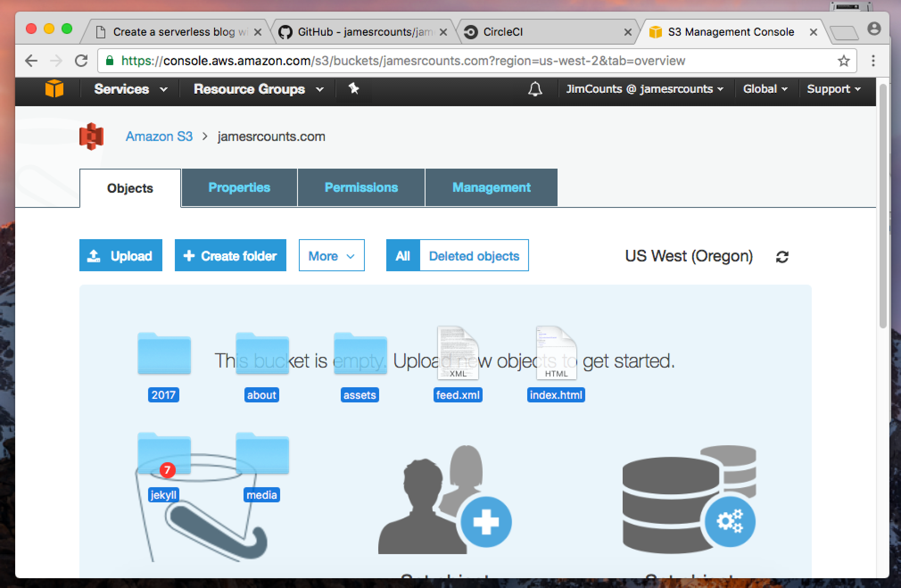
Task: Refresh the bucket listing with the reload icon
Action: point(782,257)
